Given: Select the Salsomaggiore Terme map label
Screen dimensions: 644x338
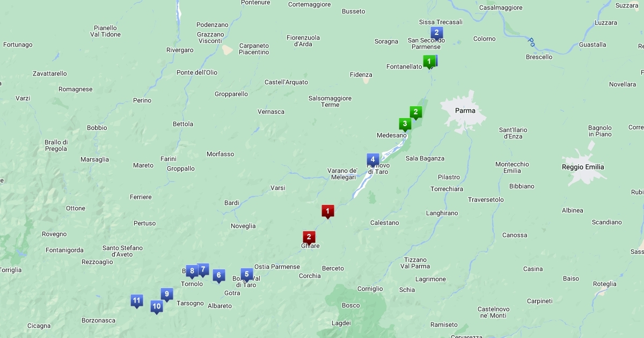Looking at the screenshot, I should coord(330,101).
